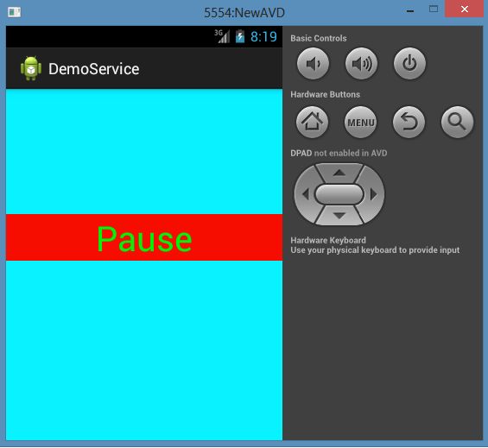Click the Hardware Keyboard heading

click(x=328, y=240)
